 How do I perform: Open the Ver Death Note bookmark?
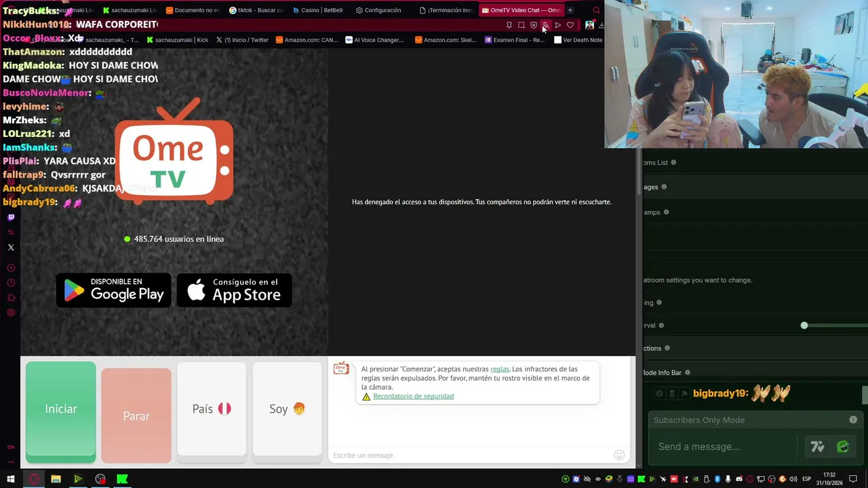(578, 40)
